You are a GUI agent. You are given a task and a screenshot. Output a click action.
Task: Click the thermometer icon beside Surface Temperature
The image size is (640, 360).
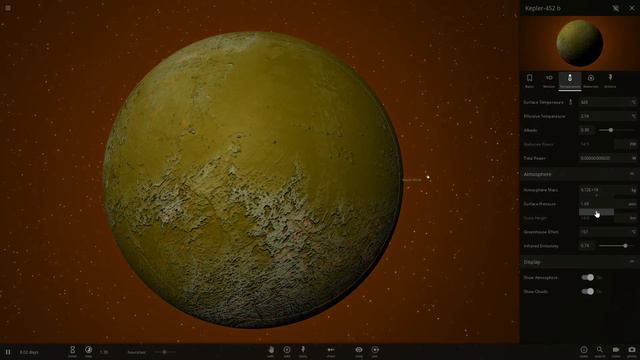tap(571, 102)
